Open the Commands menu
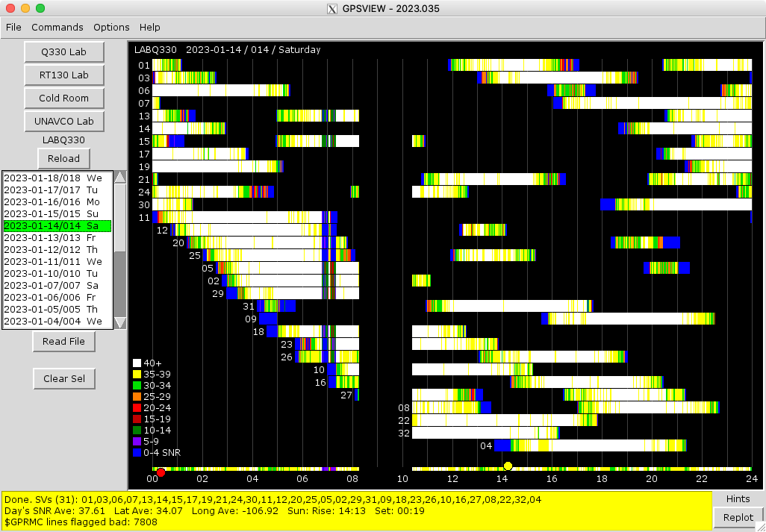This screenshot has width=766, height=532. coord(57,28)
